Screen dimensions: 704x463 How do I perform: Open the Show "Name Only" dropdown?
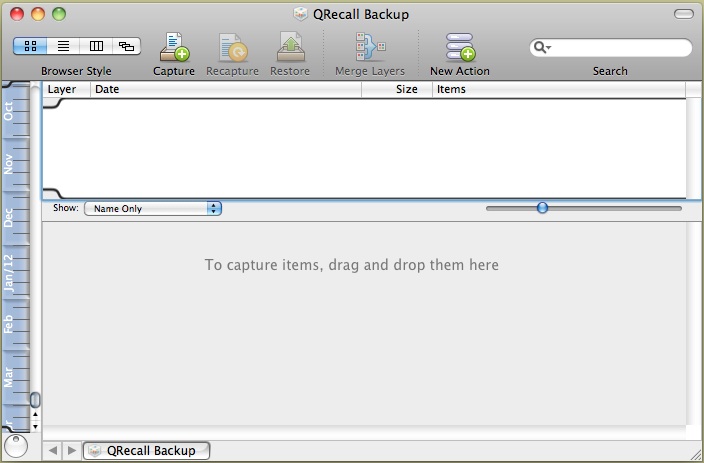point(152,209)
